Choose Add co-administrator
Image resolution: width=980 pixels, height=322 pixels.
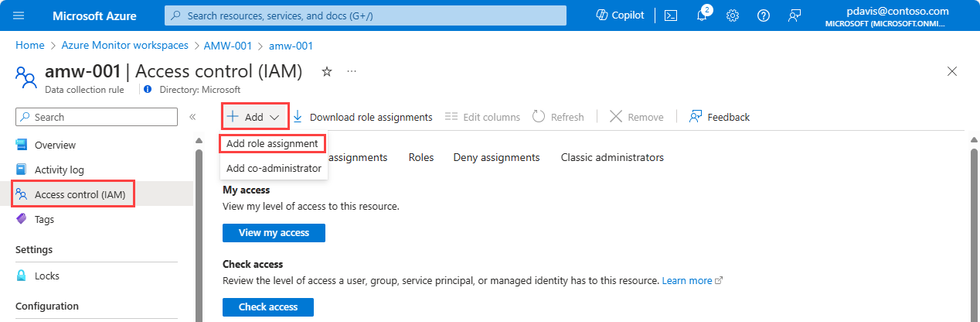(x=274, y=168)
